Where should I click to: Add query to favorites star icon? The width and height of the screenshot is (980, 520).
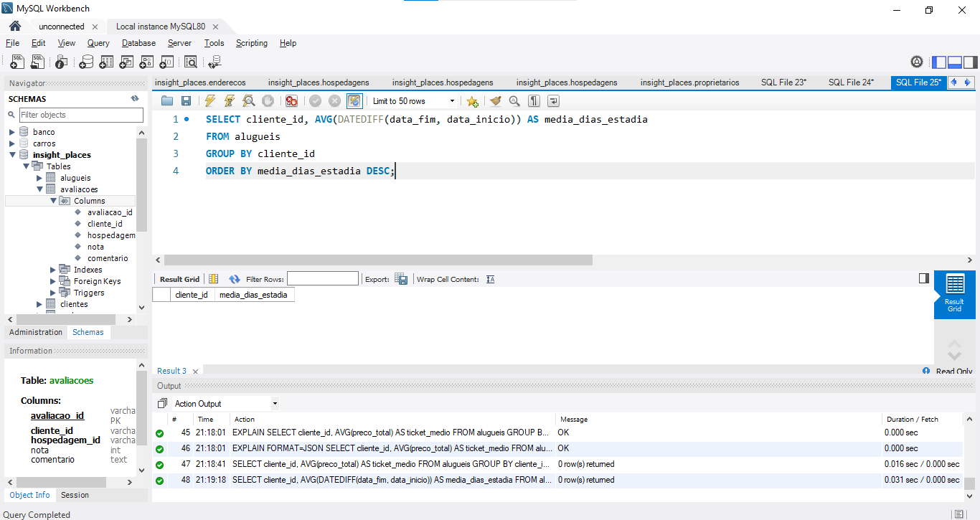coord(472,101)
